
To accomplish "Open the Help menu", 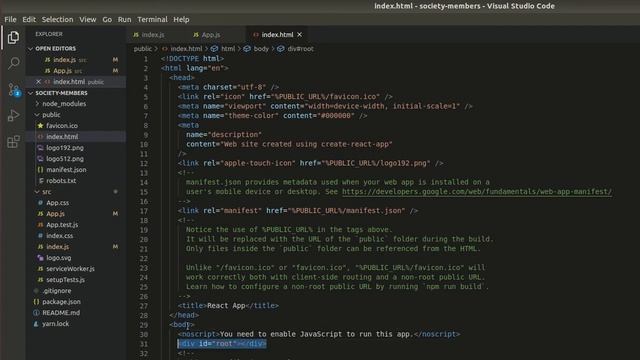I will coord(181,20).
